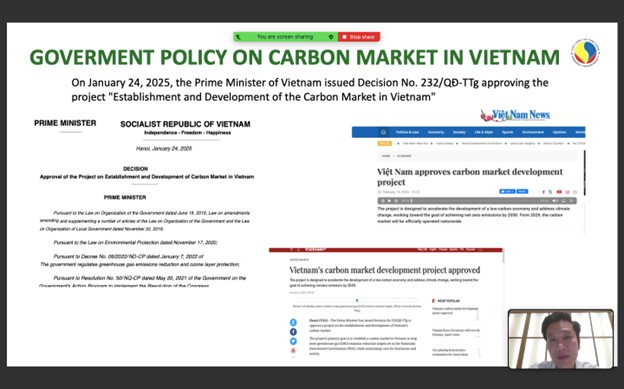Click Home breadcrumb in Việt Nam News
Viewport: 624px width, 389px height.
coord(386,156)
